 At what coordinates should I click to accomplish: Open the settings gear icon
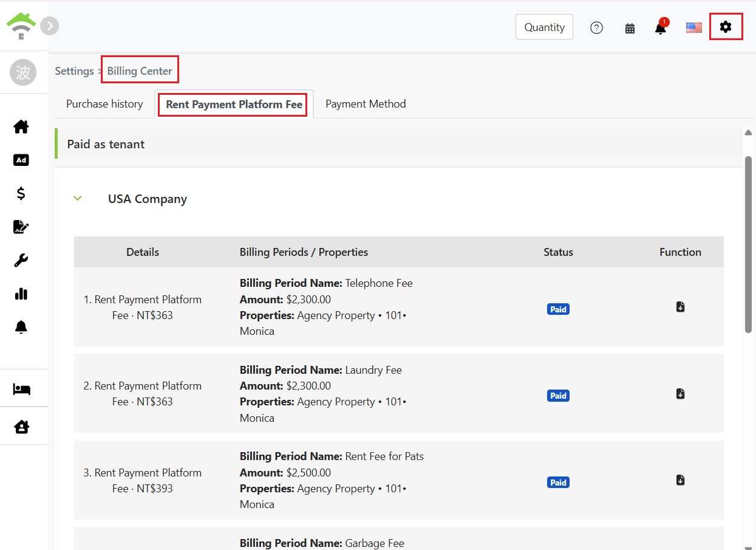pyautogui.click(x=726, y=27)
